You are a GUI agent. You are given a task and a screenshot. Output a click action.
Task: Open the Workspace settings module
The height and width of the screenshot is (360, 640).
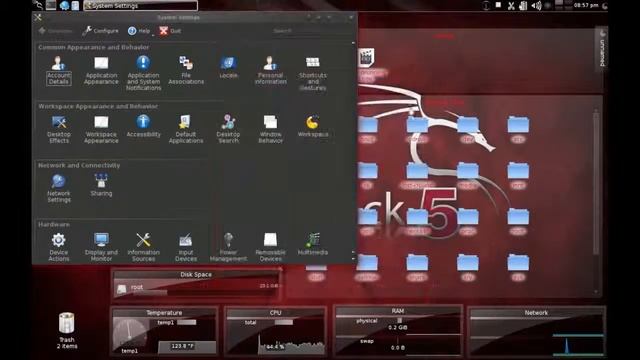(313, 126)
